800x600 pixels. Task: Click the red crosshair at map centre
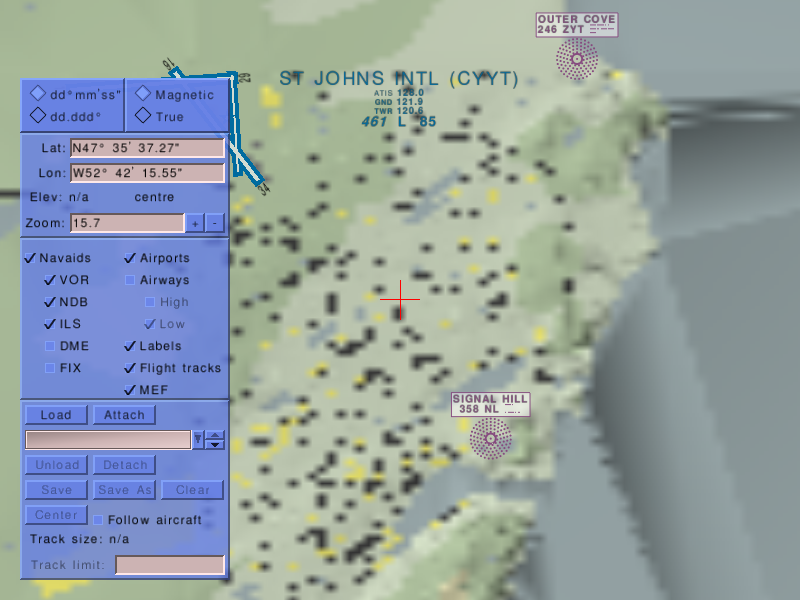tap(400, 297)
